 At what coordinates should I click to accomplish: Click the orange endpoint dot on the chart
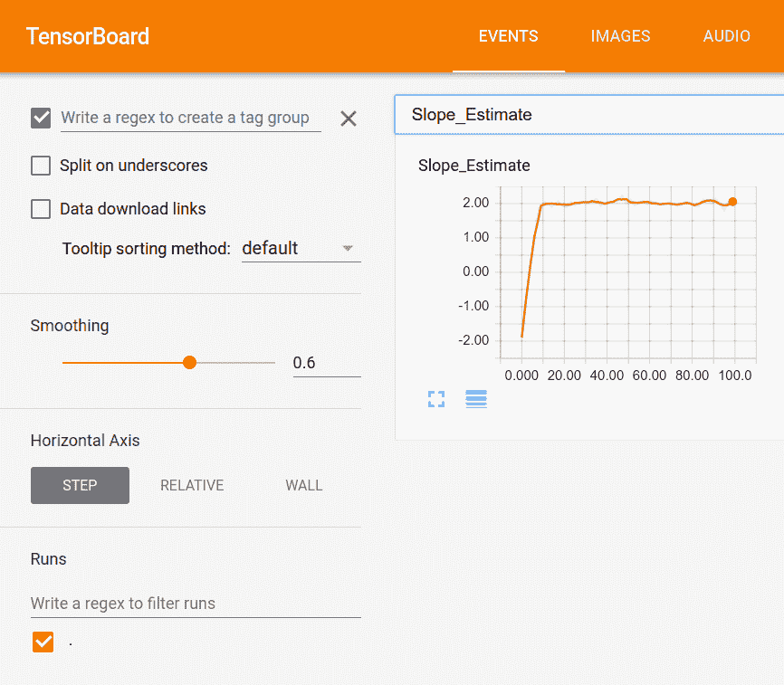coord(732,202)
